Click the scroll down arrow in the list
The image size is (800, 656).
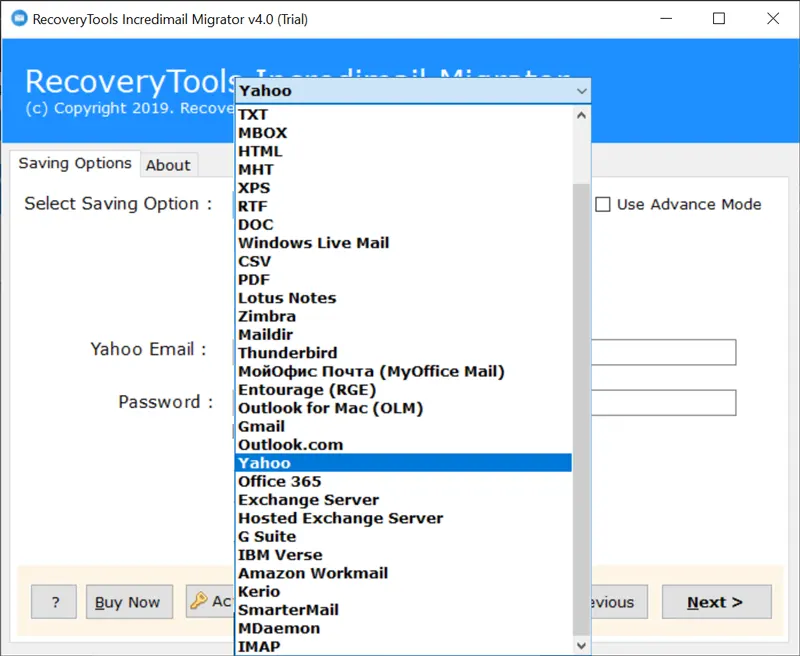coord(582,646)
